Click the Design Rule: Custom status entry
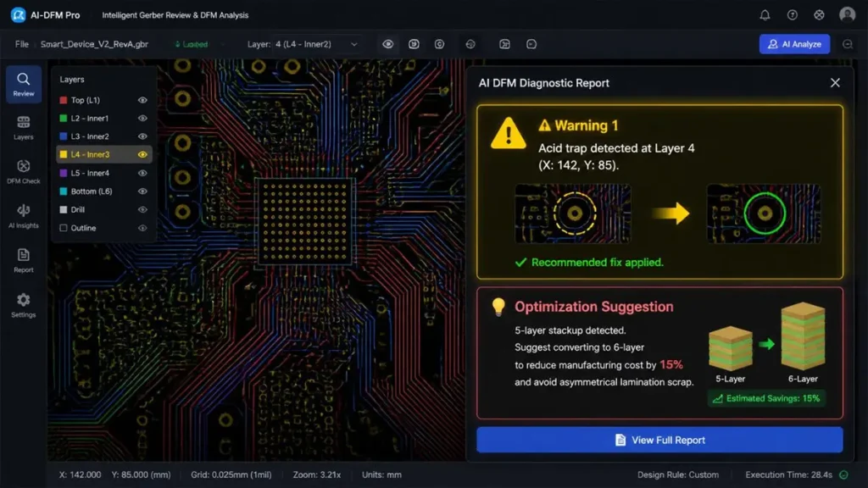 coord(677,474)
